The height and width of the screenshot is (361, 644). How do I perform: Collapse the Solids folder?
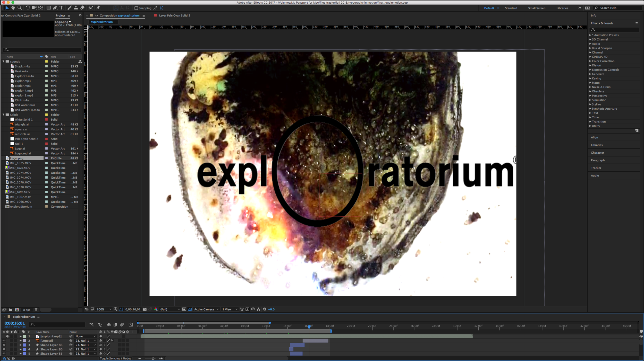coord(3,115)
